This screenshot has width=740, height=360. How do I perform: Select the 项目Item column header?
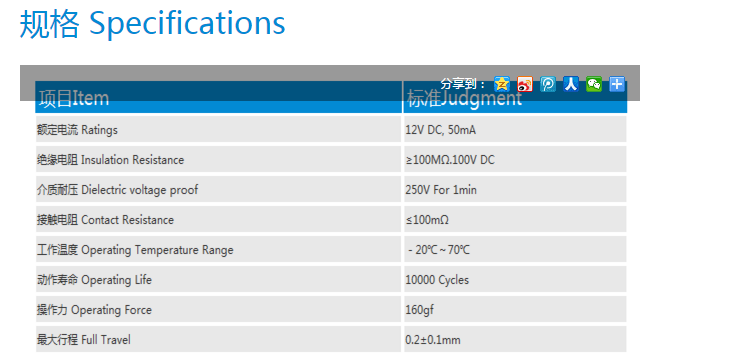pyautogui.click(x=219, y=97)
